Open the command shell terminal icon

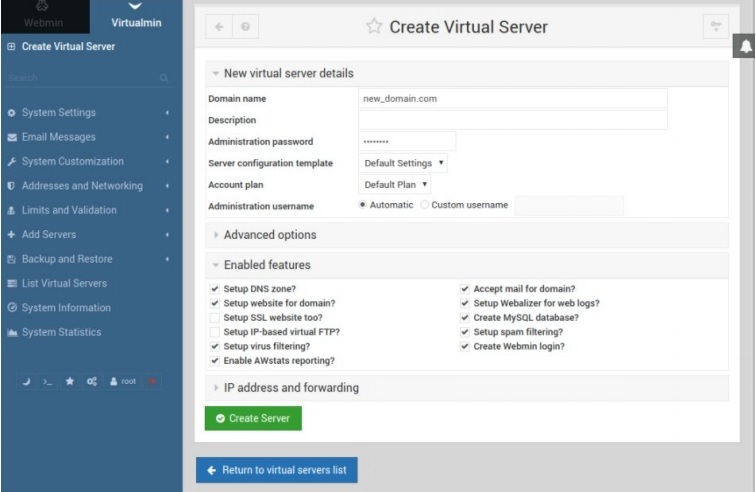coord(47,382)
